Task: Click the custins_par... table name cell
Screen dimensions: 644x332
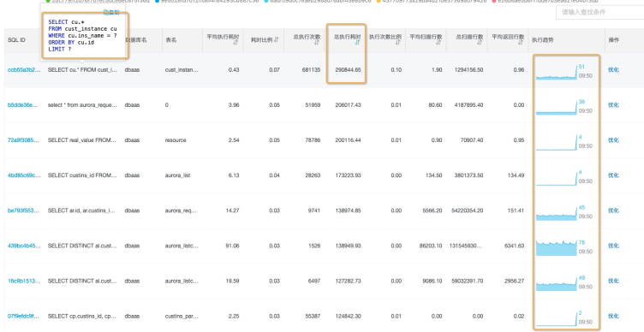Action: coord(182,316)
